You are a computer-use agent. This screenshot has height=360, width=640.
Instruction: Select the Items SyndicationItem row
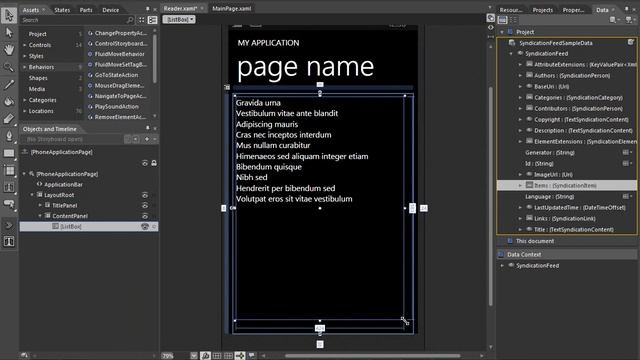pos(567,185)
